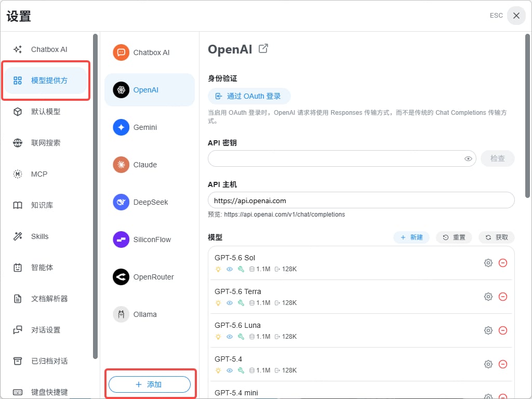Open settings gear for GPT-5.6 Luna
532x399 pixels.
488,330
